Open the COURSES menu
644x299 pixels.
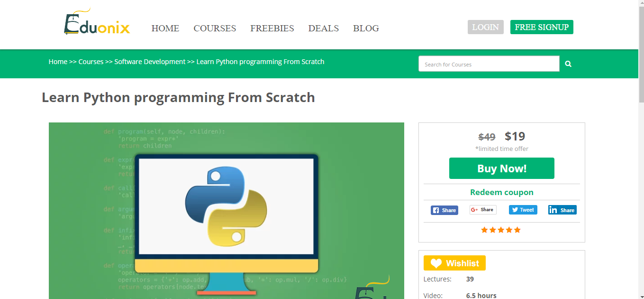(215, 28)
